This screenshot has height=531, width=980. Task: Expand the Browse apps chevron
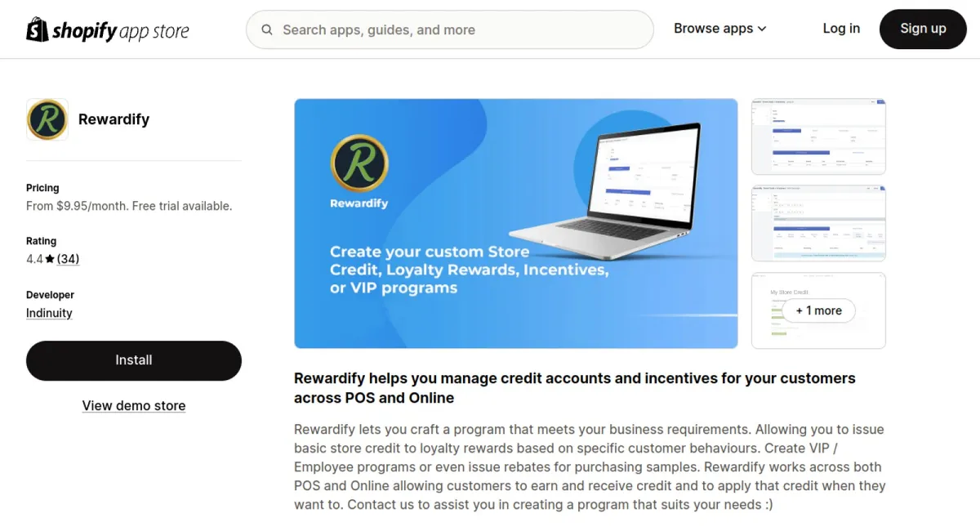[x=762, y=29]
